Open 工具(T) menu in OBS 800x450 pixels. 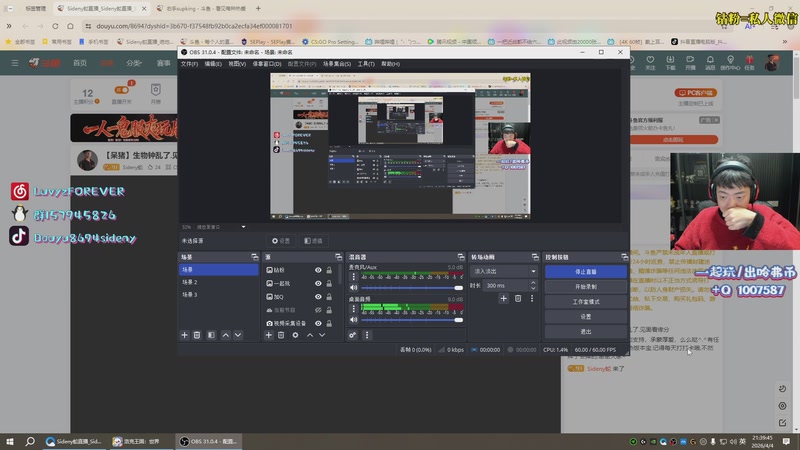[366, 64]
